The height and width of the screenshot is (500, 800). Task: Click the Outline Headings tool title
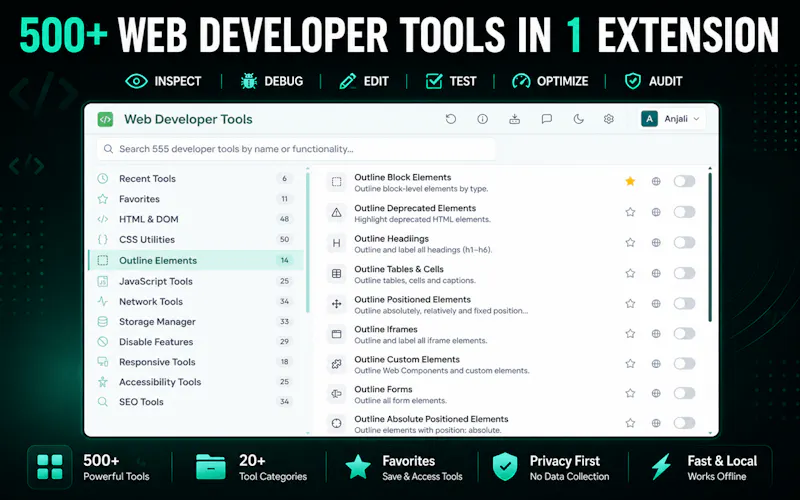point(391,238)
